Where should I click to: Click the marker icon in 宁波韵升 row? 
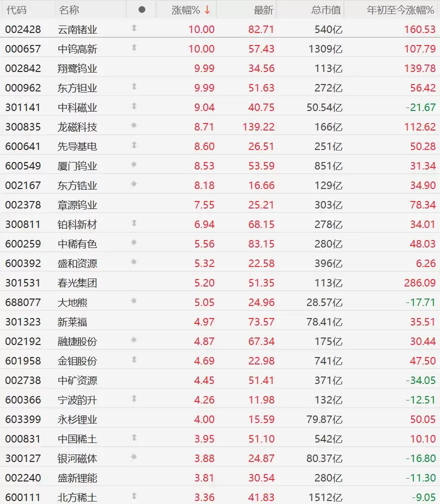coord(134,399)
